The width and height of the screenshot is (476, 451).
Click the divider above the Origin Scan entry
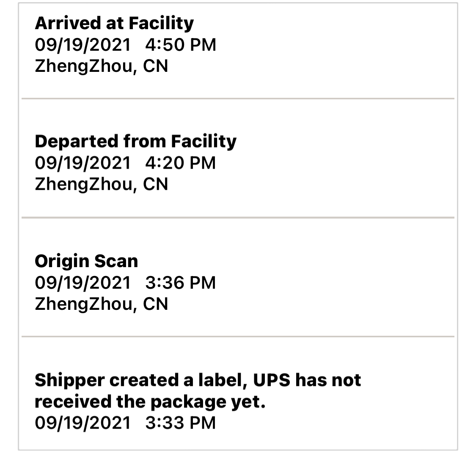tap(238, 218)
